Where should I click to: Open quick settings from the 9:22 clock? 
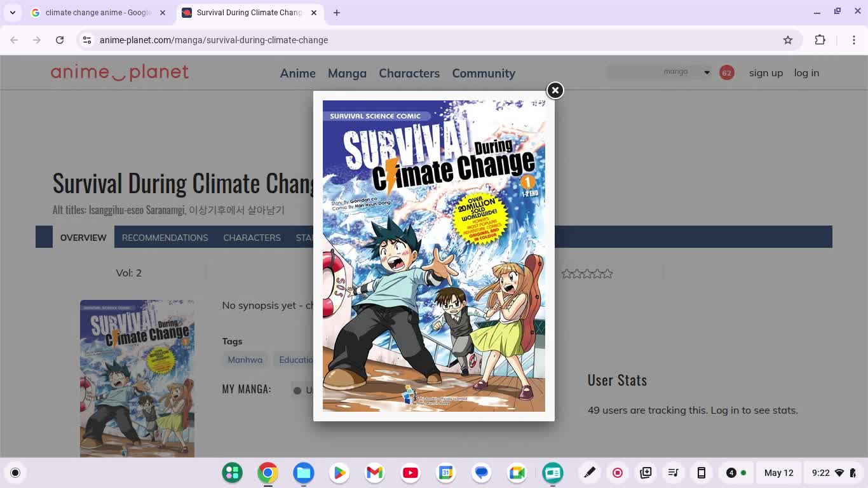tap(834, 473)
